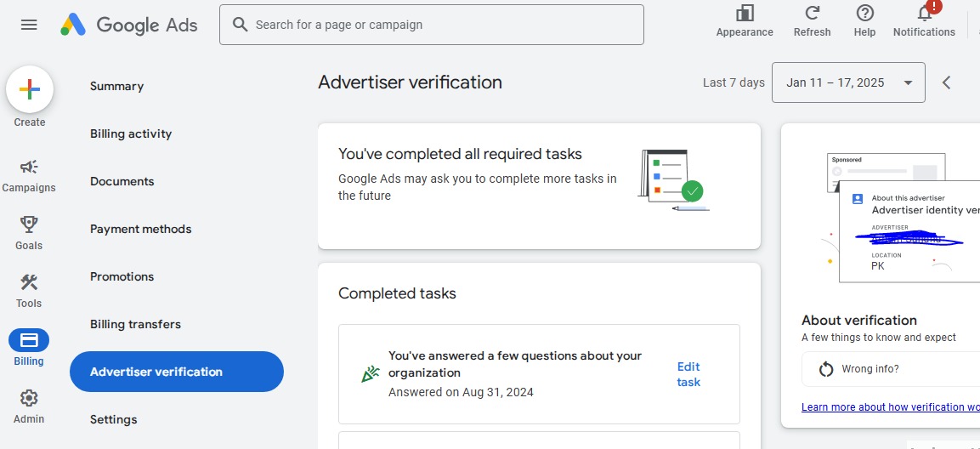Click the Wrong info? button
The width and height of the screenshot is (980, 449).
(x=870, y=369)
